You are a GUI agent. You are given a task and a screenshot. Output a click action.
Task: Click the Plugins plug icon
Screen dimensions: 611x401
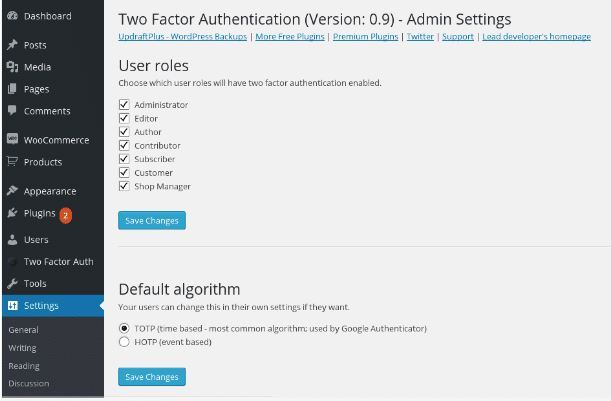click(x=12, y=213)
